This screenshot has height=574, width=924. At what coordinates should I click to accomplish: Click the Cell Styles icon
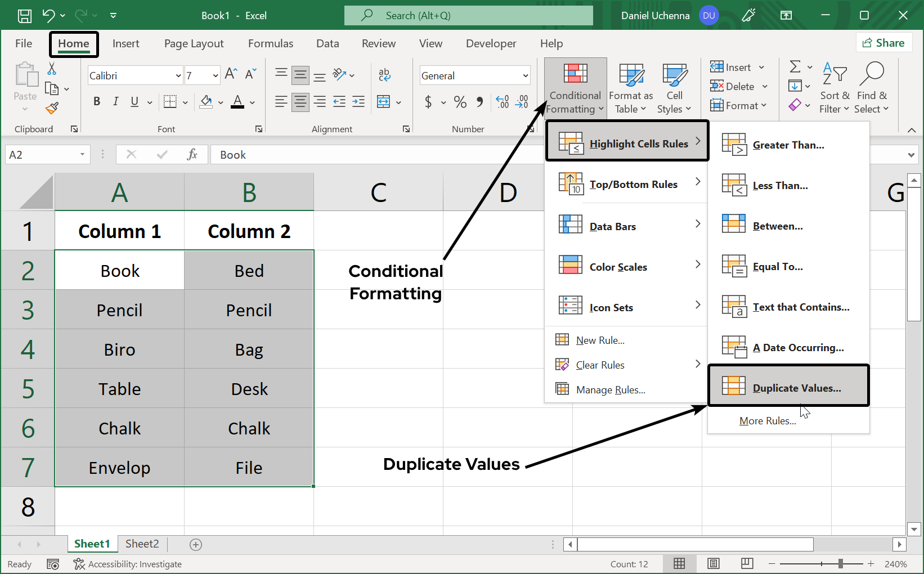(x=674, y=87)
